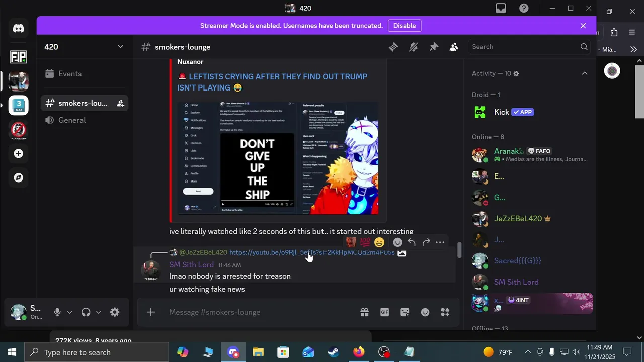Add a server with plus icon
Viewport: 644px width, 362px height.
(x=19, y=153)
